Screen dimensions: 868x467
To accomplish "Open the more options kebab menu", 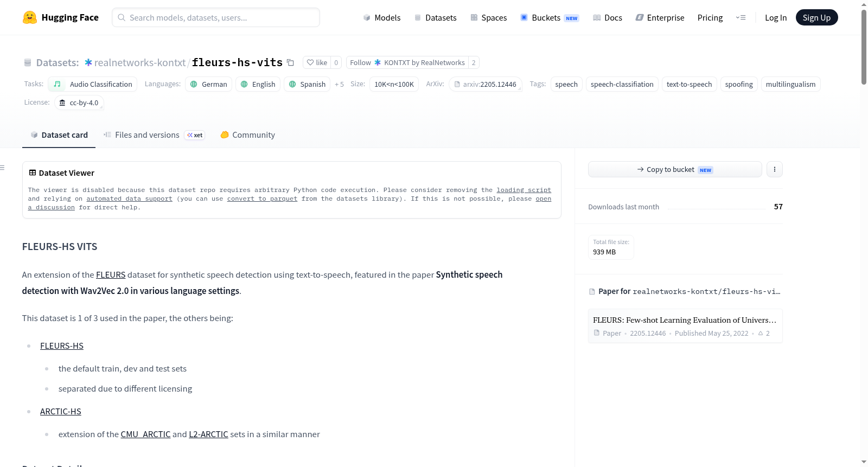I will [774, 169].
